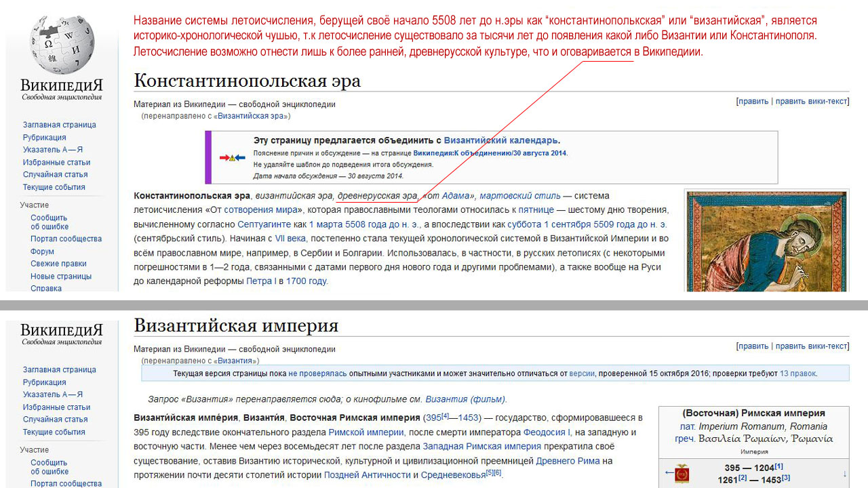This screenshot has height=488, width=868.
Task: Open Случайная статья in the Константинопольская эра page sidebar
Action: coord(56,175)
